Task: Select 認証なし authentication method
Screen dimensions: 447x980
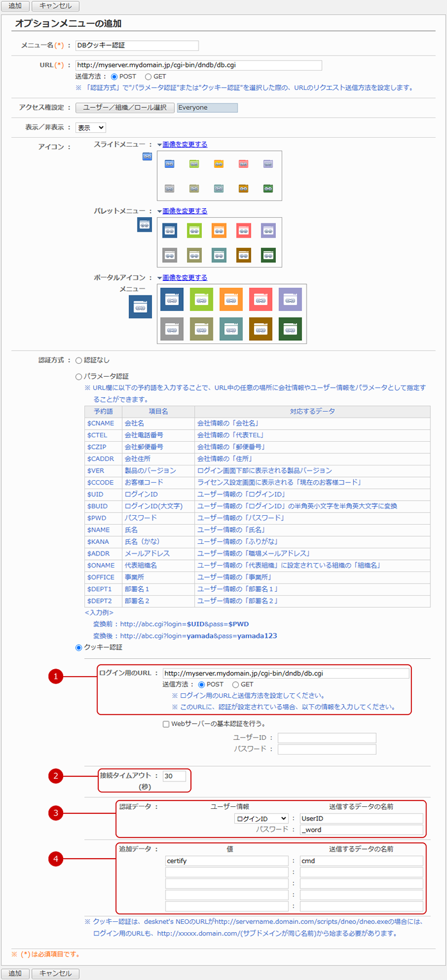Action: tap(79, 360)
